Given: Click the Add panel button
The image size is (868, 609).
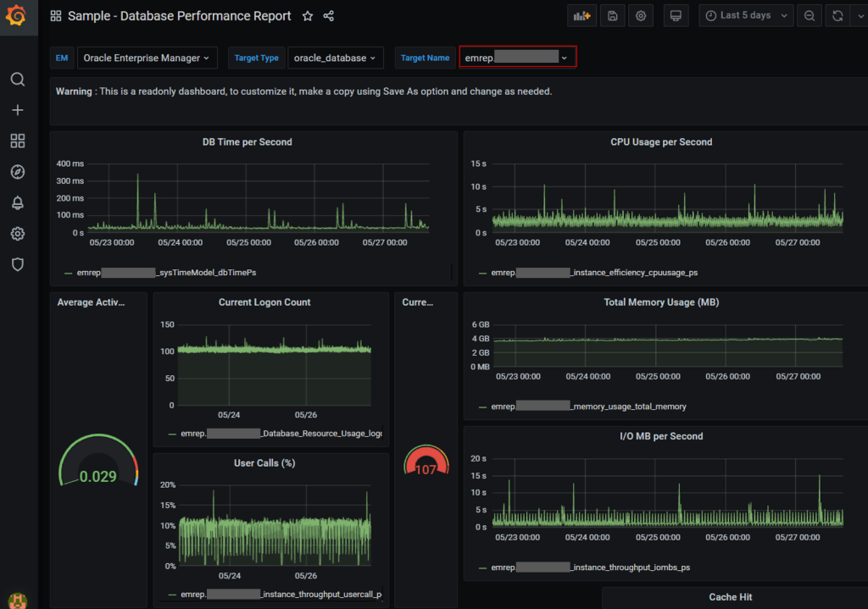Looking at the screenshot, I should [581, 16].
